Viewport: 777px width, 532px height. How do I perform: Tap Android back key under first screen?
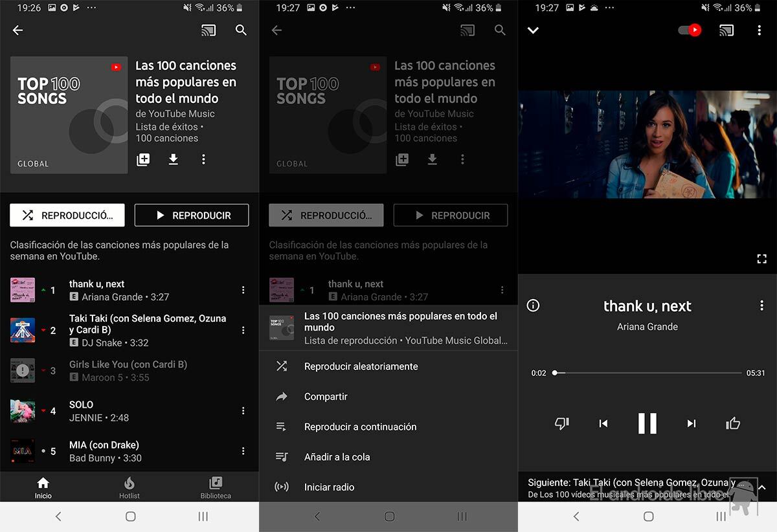click(58, 516)
